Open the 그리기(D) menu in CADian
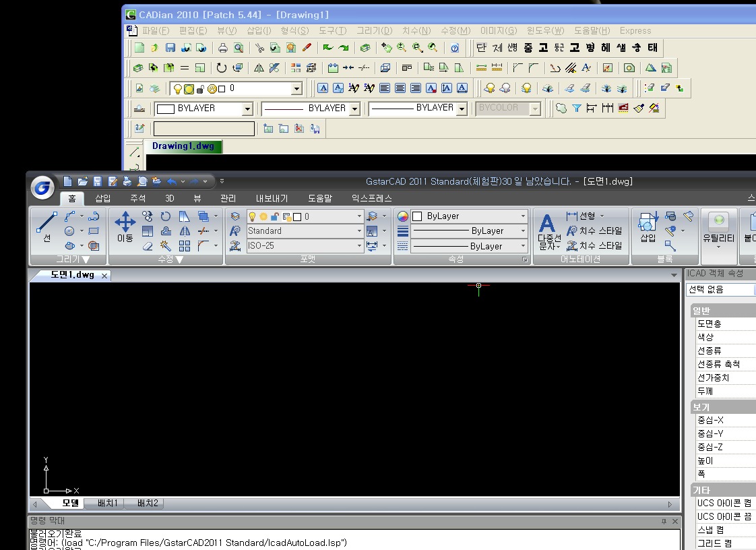 [375, 30]
